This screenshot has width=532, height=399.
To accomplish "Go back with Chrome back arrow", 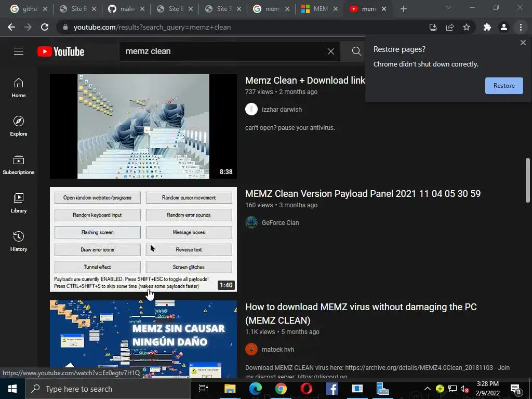I will pyautogui.click(x=11, y=27).
